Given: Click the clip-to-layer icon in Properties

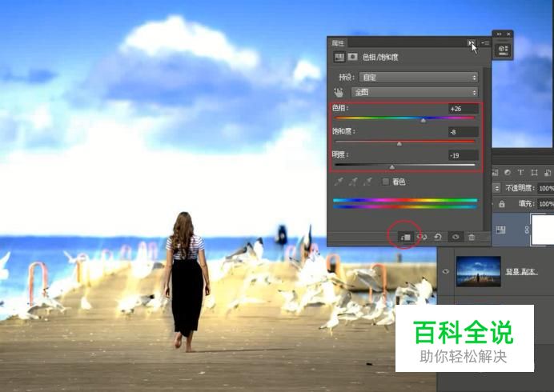Looking at the screenshot, I should click(x=405, y=238).
